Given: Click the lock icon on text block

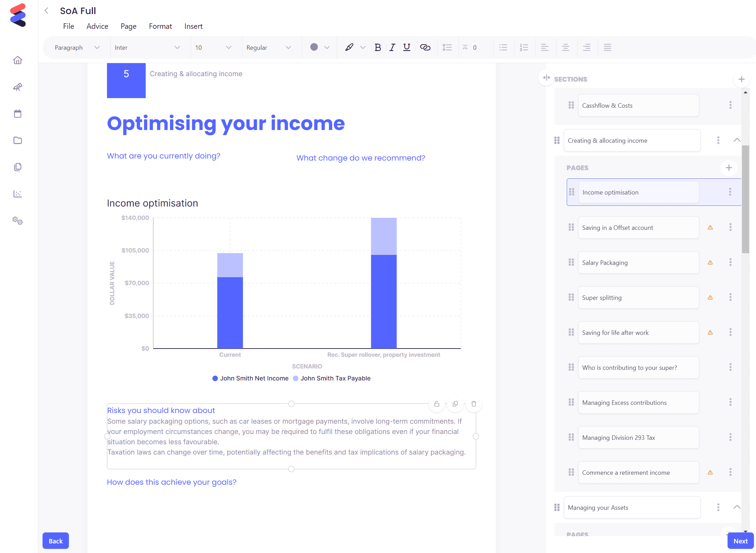Looking at the screenshot, I should (436, 404).
